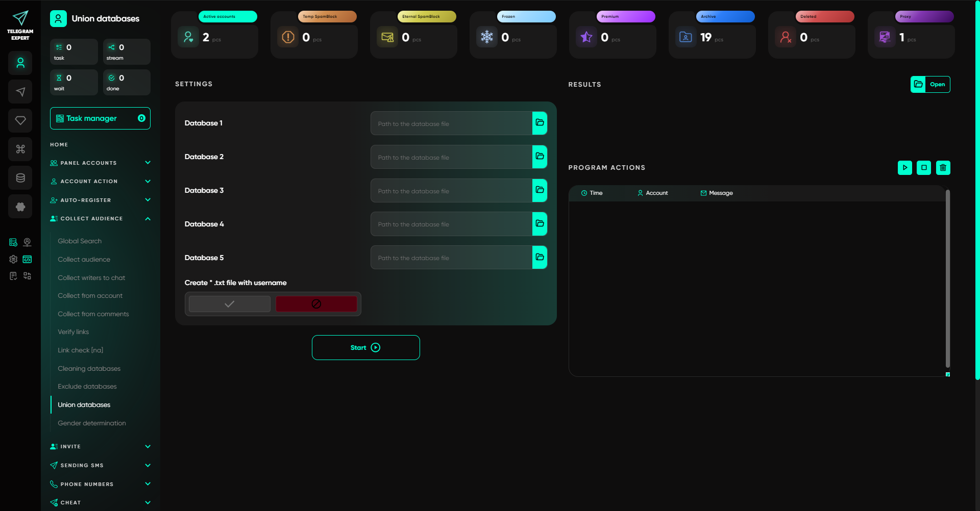980x511 pixels.
Task: Open the Active accounts card
Action: [x=214, y=34]
